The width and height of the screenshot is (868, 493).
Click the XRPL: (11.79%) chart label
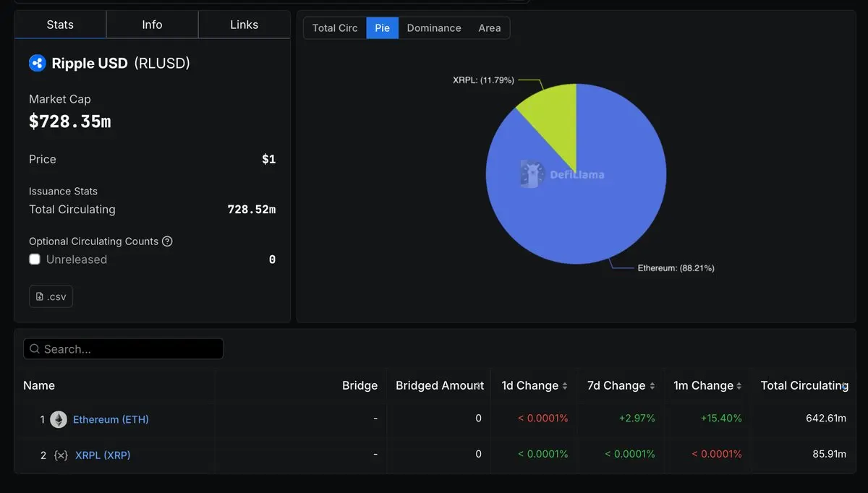pyautogui.click(x=483, y=80)
